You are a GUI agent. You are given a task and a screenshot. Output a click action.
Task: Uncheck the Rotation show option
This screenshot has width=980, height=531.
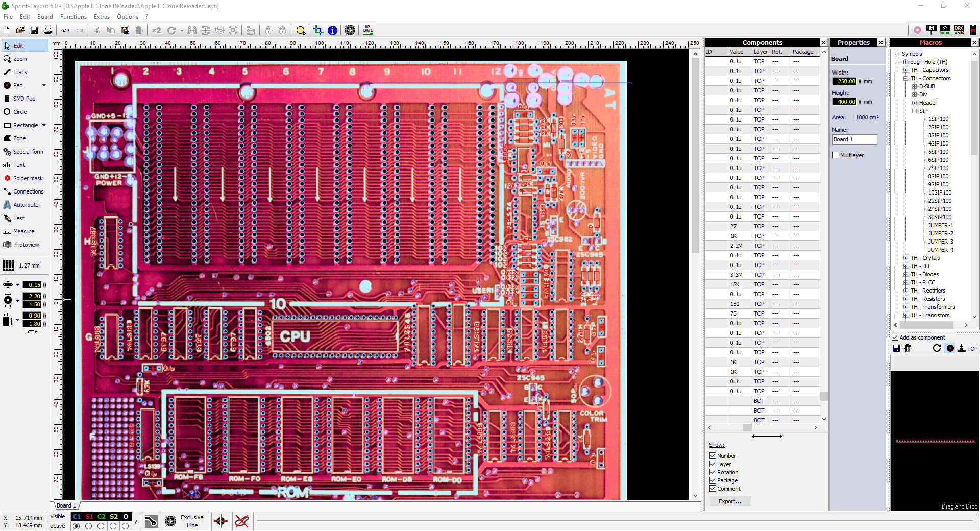[713, 472]
